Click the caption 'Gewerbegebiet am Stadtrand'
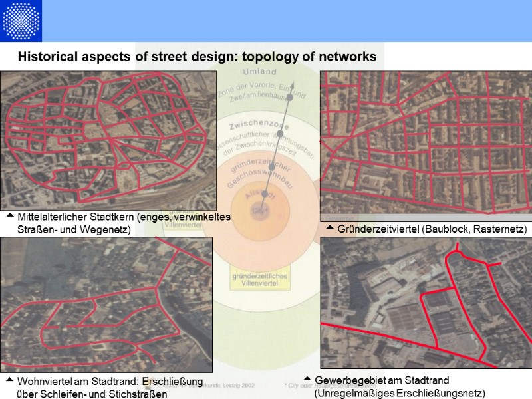This screenshot has width=532, height=399. 382,380
